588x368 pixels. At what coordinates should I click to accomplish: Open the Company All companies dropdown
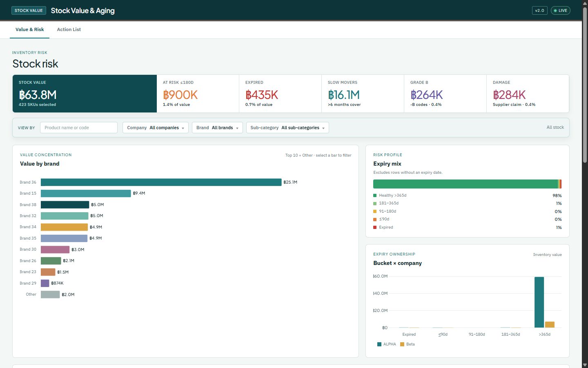coord(156,128)
